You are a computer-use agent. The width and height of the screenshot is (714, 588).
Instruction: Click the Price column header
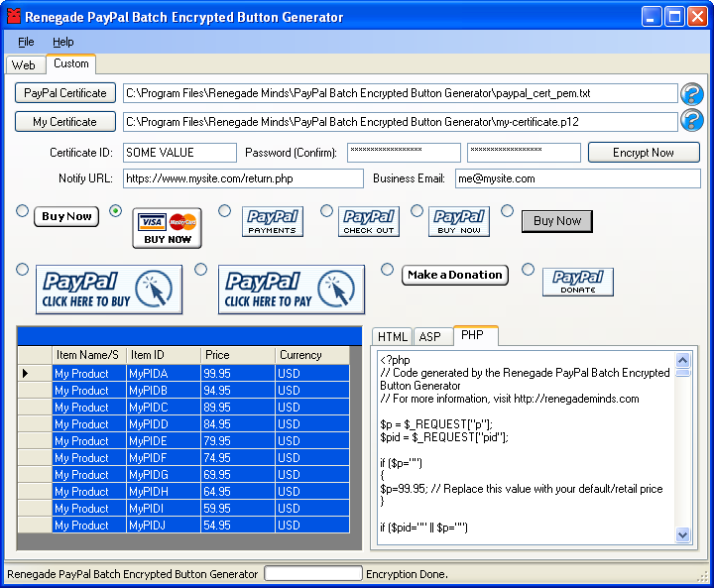238,355
